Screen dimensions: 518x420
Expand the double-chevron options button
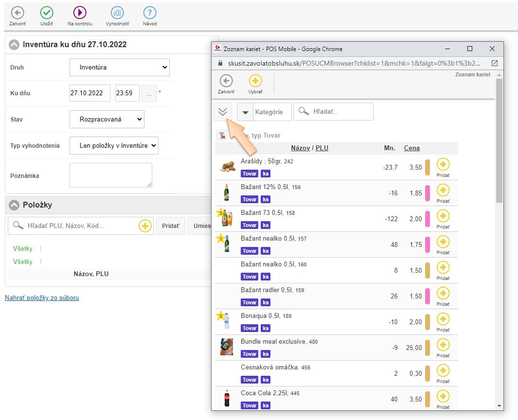click(x=223, y=112)
